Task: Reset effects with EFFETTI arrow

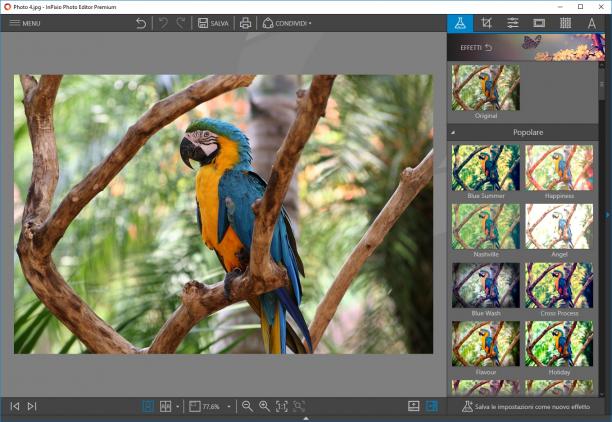Action: pos(488,48)
